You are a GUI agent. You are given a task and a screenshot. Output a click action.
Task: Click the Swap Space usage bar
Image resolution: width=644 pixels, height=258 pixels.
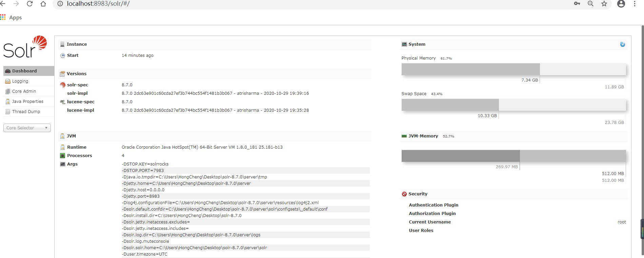coord(514,105)
